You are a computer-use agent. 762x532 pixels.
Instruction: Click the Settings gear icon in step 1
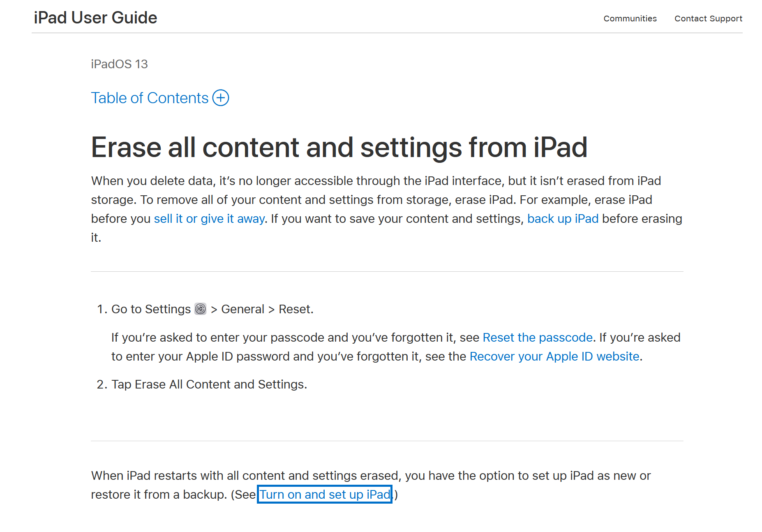tap(200, 309)
